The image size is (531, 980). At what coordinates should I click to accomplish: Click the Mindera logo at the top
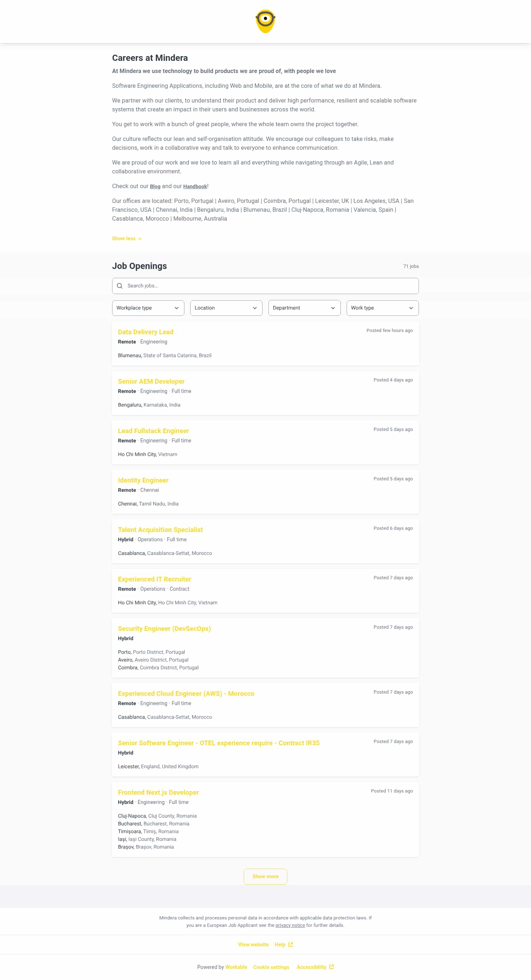click(x=265, y=21)
